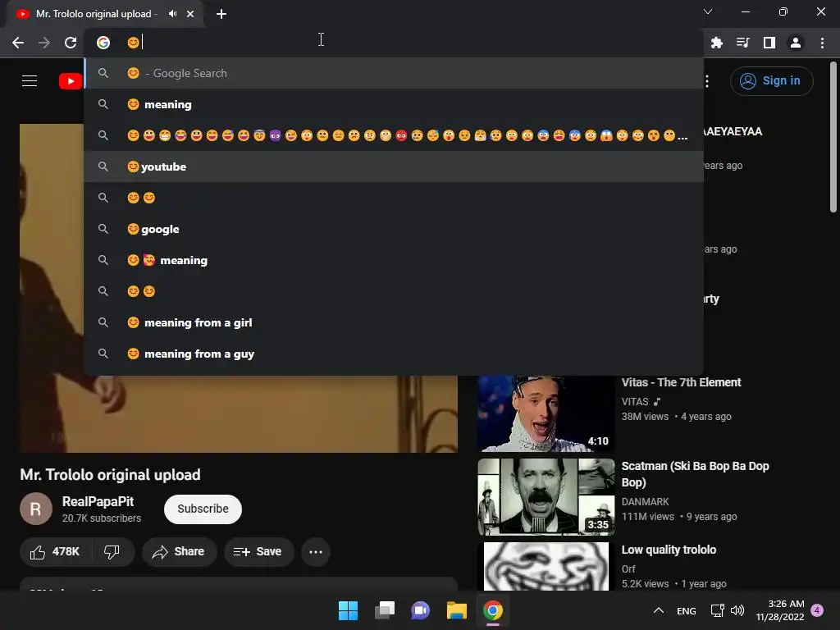
Task: Choose the 'meaning from a girl' suggestion
Action: coord(394,322)
